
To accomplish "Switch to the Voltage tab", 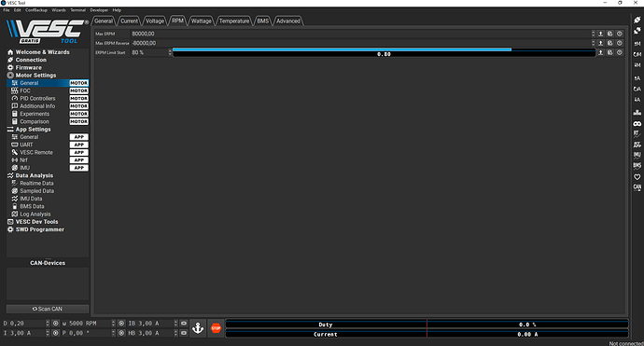I will (155, 21).
